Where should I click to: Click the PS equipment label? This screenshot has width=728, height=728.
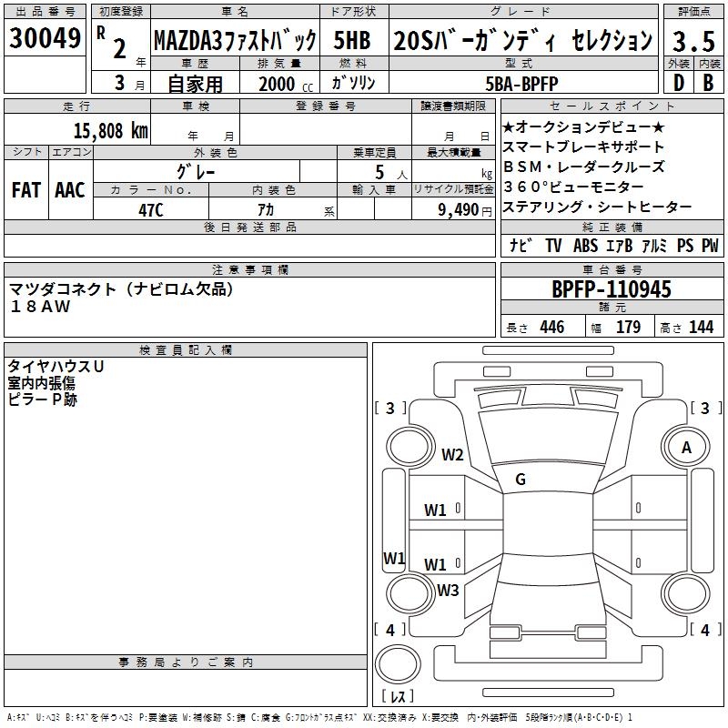pyautogui.click(x=685, y=245)
